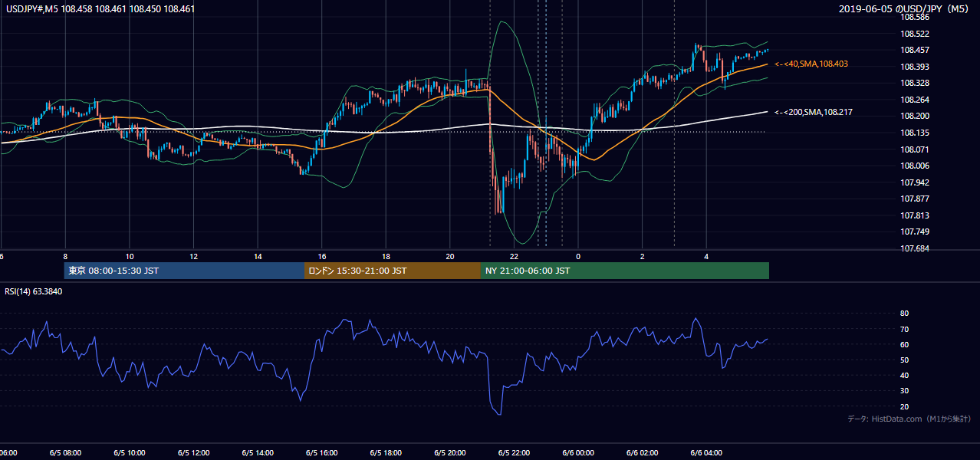The width and height of the screenshot is (980, 460).
Task: Click the 6/5 16:00 bottom time label
Action: click(322, 452)
